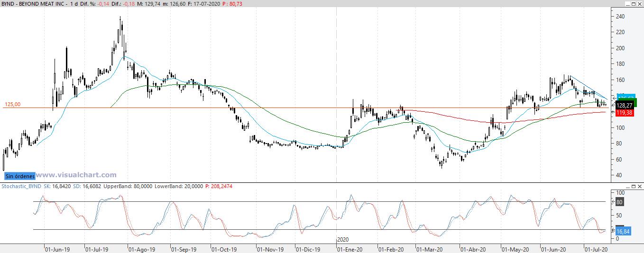Maximize the BYND price chart window
The width and height of the screenshot is (644, 253).
point(633,4)
